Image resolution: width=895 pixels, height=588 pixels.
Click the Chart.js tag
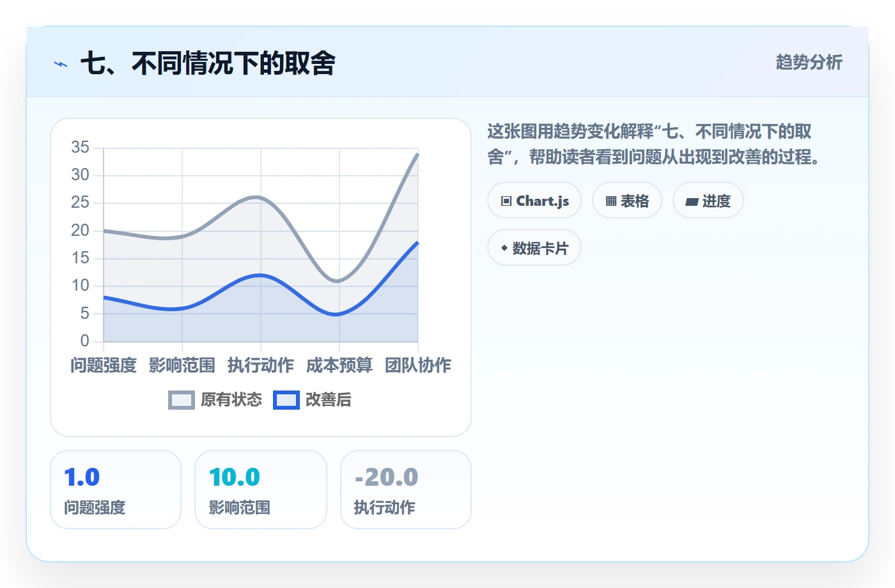point(534,201)
